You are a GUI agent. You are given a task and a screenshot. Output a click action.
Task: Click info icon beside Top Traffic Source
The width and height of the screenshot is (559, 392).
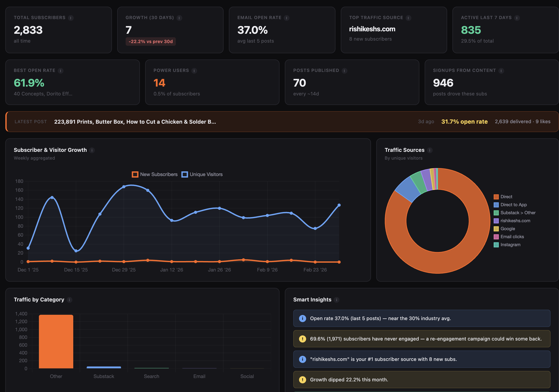tap(408, 18)
